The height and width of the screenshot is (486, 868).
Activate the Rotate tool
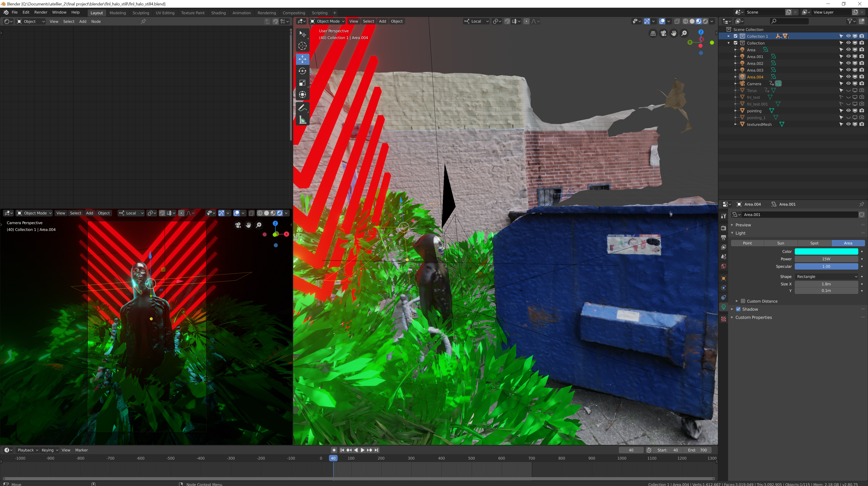(302, 71)
